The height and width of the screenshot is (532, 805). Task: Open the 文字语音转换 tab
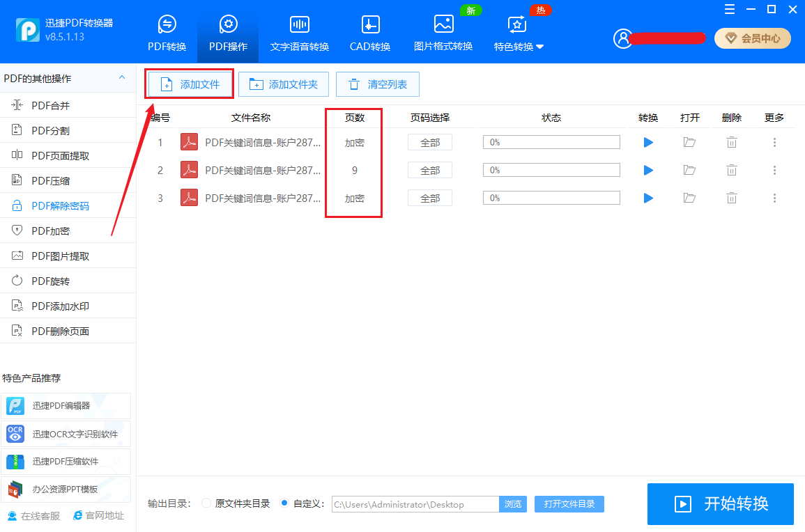[299, 33]
